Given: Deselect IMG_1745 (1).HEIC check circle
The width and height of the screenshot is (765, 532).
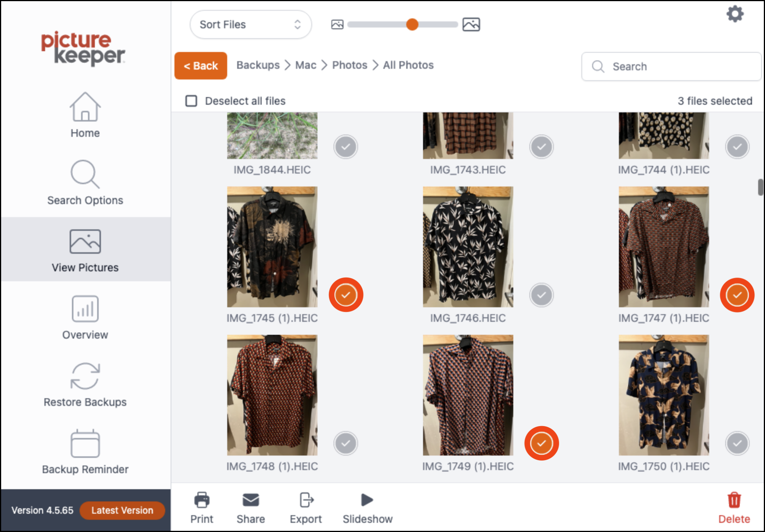Looking at the screenshot, I should coord(346,295).
